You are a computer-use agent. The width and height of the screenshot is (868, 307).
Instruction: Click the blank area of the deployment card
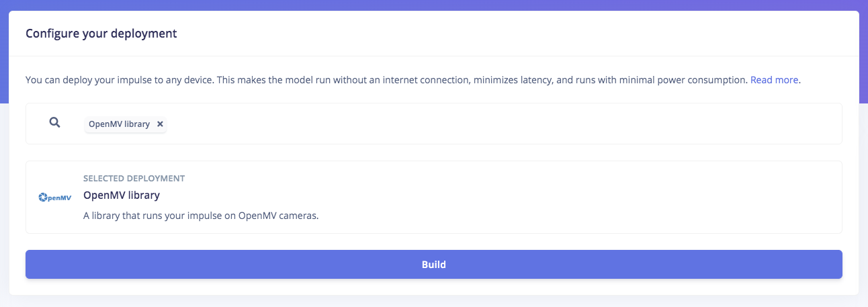click(x=578, y=197)
